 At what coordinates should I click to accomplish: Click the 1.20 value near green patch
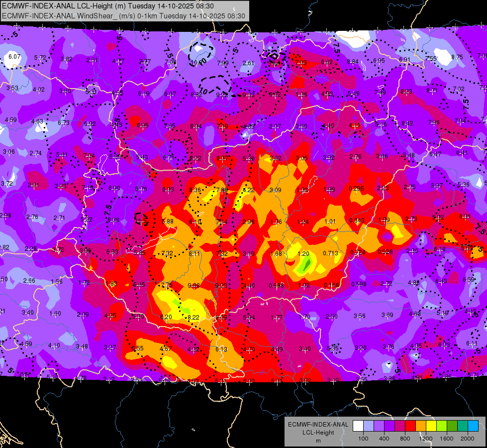pyautogui.click(x=303, y=254)
